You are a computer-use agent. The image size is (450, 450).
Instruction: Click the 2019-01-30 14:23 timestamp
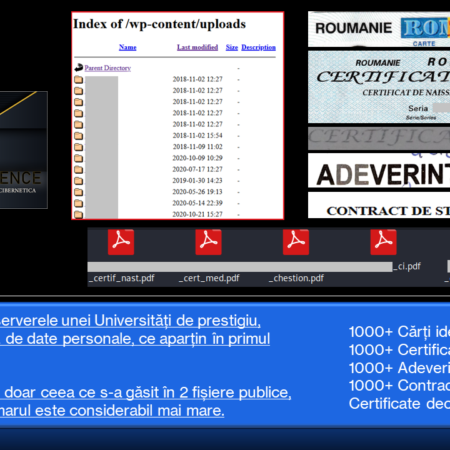(x=197, y=181)
